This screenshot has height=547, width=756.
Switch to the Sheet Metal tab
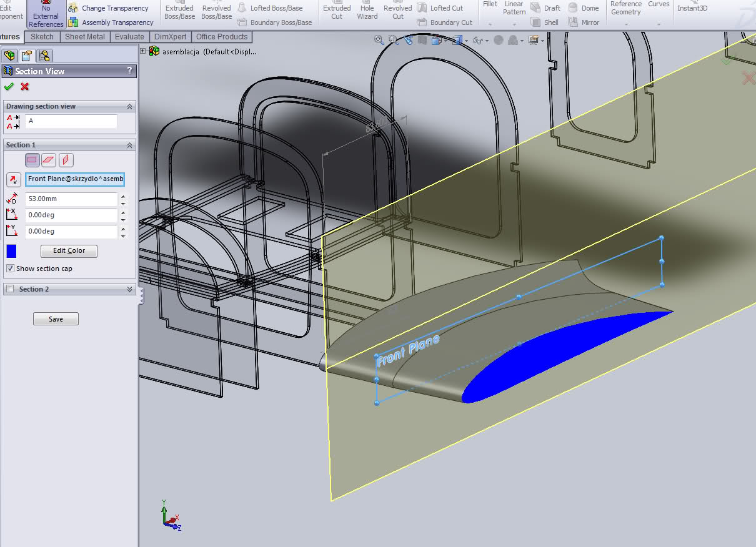pos(85,37)
